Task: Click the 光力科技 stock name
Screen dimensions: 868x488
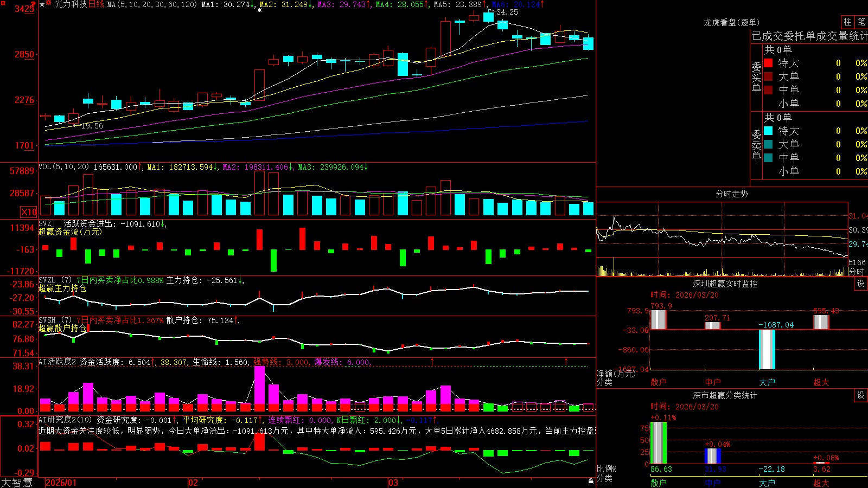Action: coord(71,4)
